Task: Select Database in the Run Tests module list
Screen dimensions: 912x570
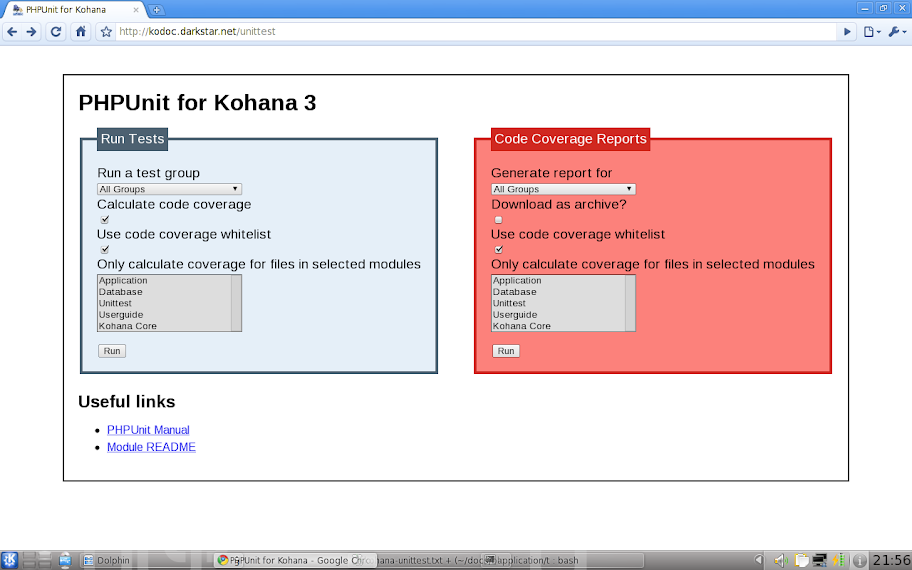Action: (164, 292)
